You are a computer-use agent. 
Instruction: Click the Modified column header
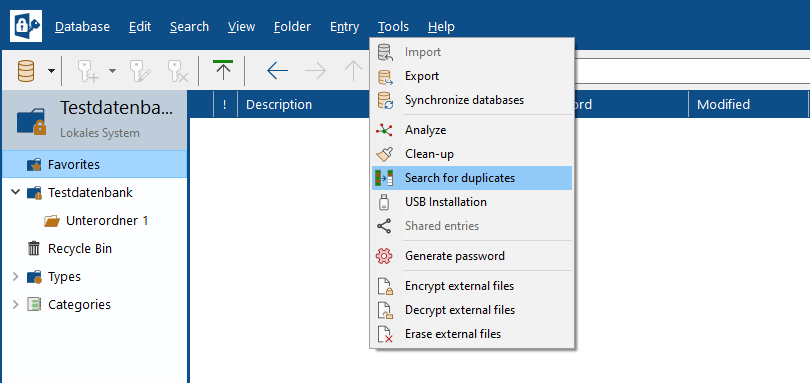pyautogui.click(x=748, y=104)
